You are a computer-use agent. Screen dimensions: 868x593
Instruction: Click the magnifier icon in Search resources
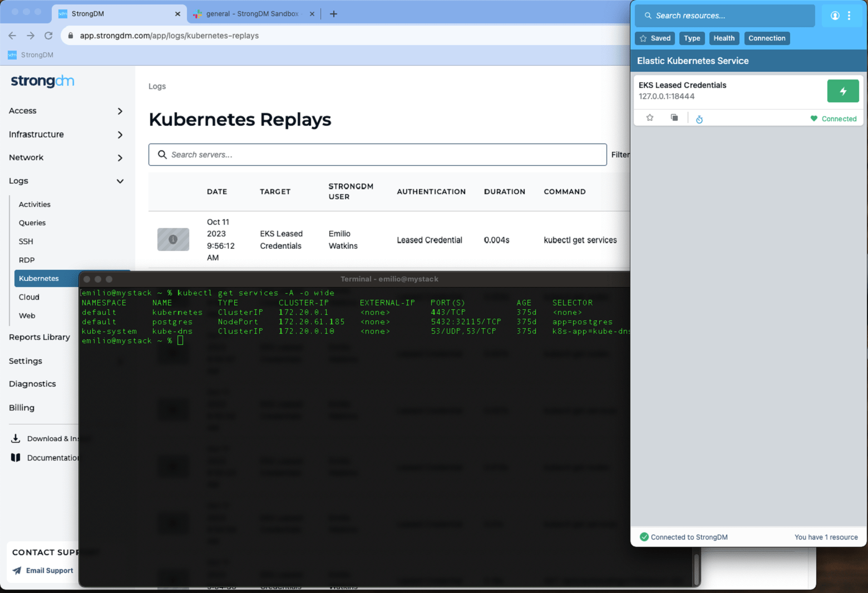tap(648, 16)
